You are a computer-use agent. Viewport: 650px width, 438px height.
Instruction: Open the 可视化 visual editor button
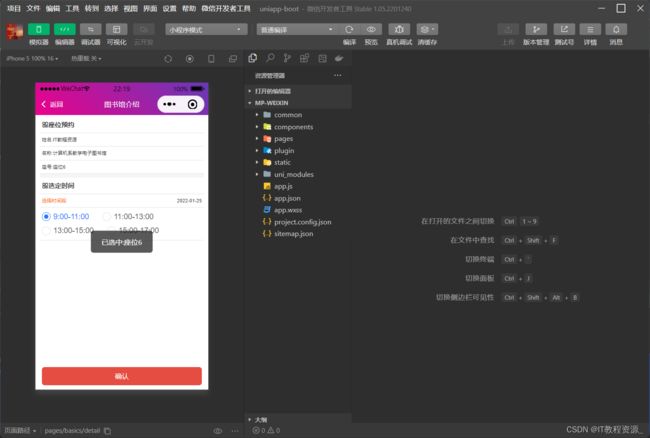(x=116, y=29)
